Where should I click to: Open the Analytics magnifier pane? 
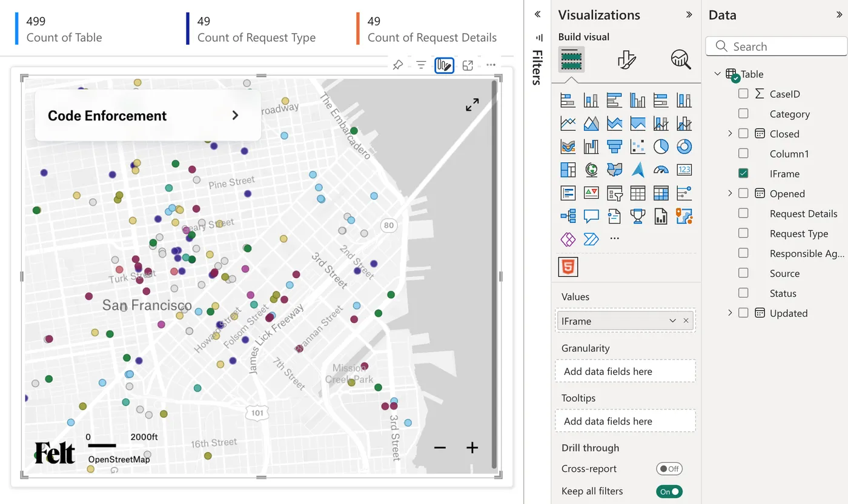[x=681, y=59]
